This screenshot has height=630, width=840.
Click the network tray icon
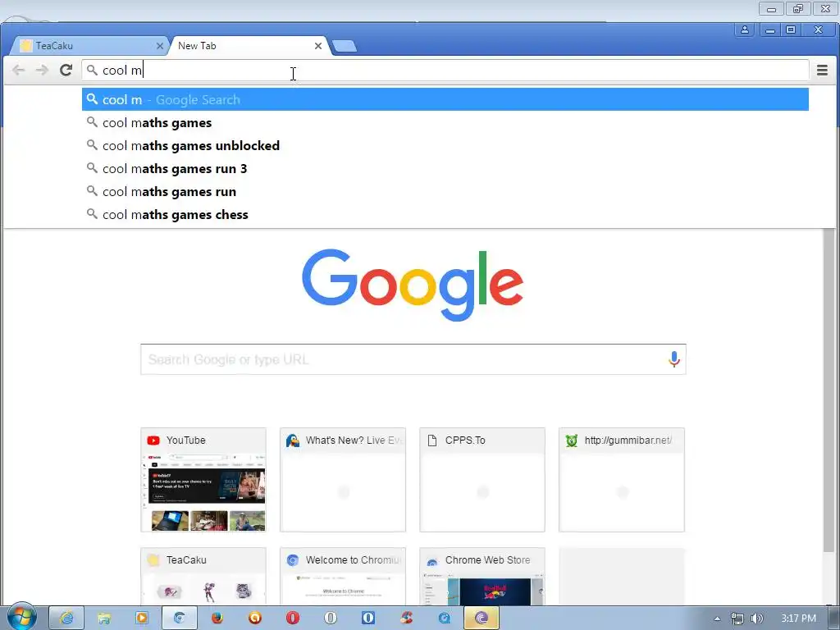click(x=737, y=619)
